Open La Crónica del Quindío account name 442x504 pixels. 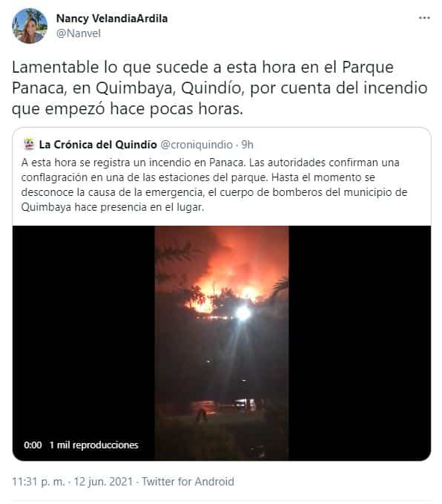[x=98, y=145]
